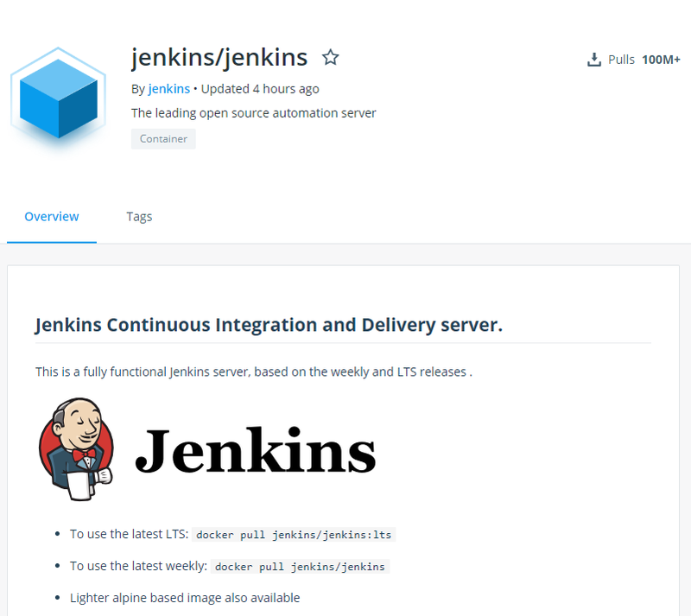
Task: Click the Container label badge
Action: tap(163, 139)
